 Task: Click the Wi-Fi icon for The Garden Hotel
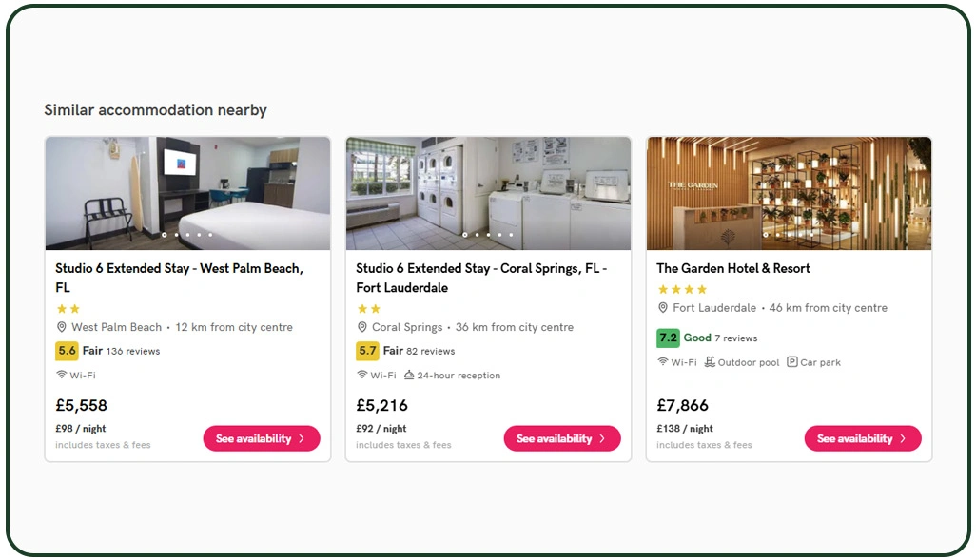[x=663, y=362]
